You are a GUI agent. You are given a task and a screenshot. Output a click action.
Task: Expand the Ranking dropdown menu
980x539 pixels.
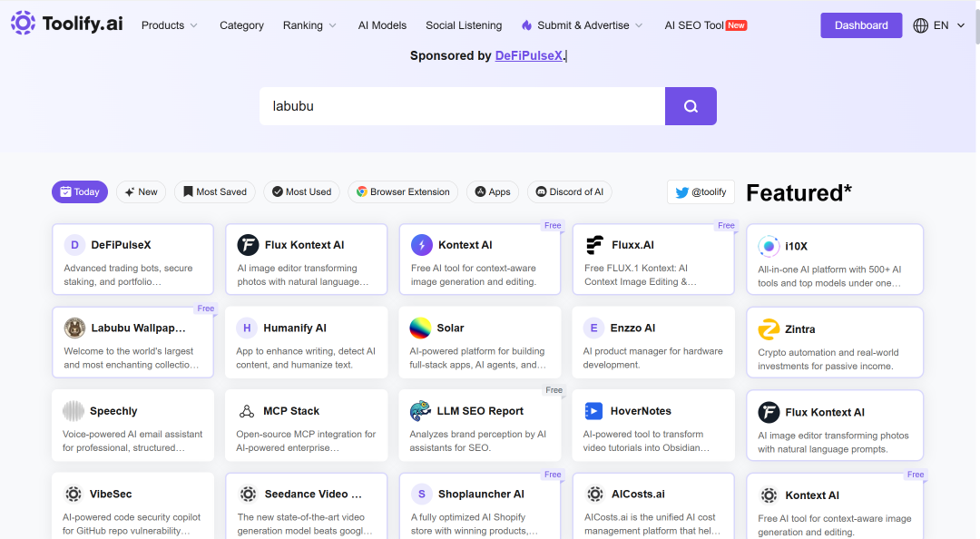point(309,25)
